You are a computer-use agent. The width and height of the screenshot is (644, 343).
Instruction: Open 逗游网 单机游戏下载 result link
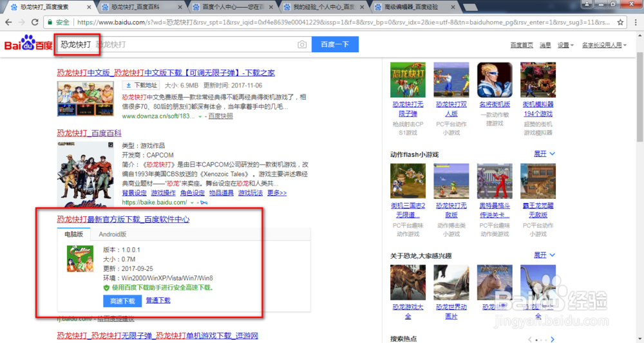[x=158, y=336]
